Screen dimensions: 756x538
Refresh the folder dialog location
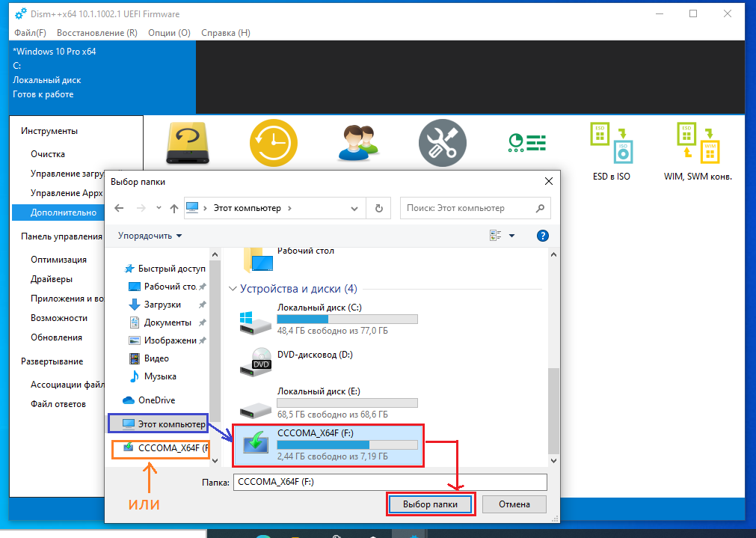click(x=379, y=208)
